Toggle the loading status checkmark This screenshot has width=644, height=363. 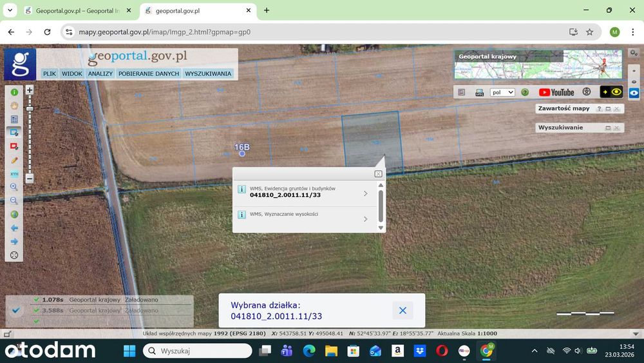pos(15,310)
